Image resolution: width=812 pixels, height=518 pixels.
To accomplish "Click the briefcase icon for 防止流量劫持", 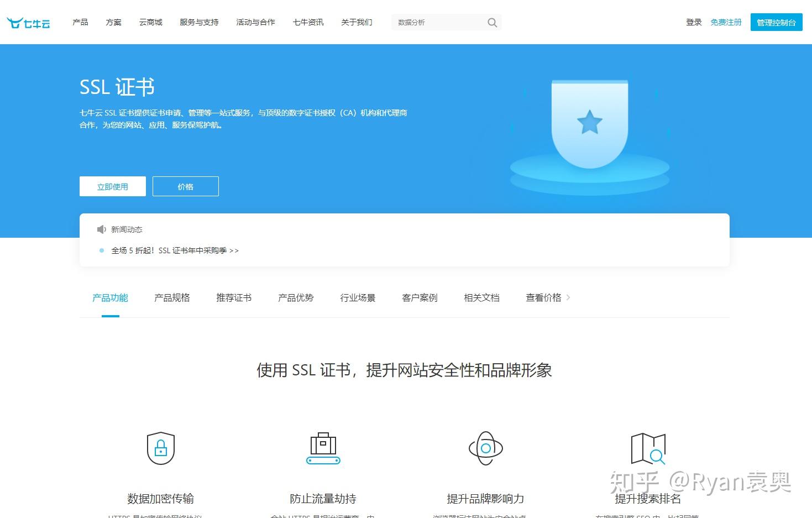I will (323, 448).
